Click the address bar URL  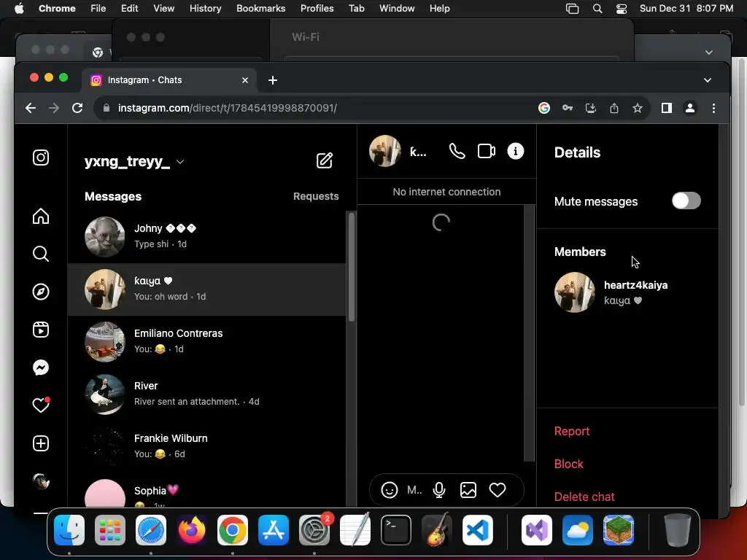tap(228, 108)
